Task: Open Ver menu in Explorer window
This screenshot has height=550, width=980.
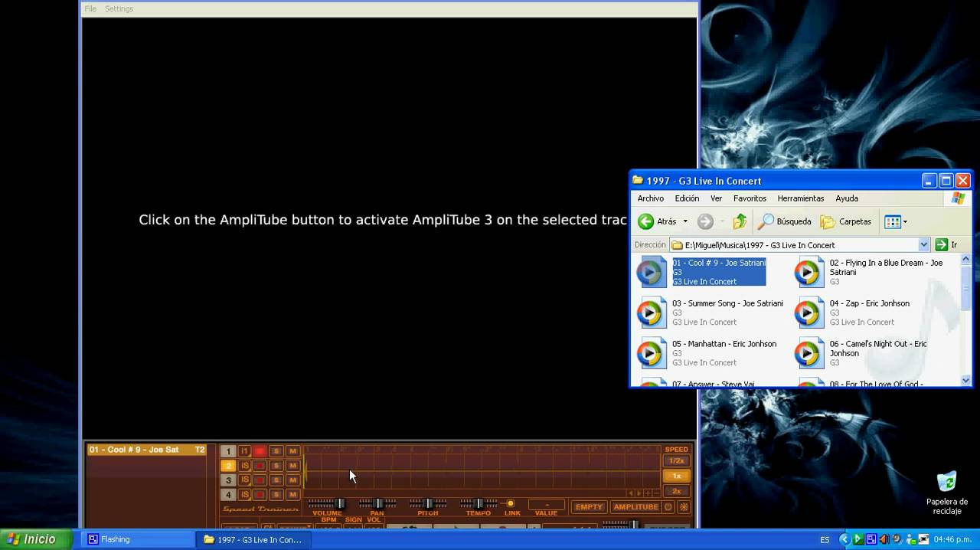Action: (x=716, y=198)
